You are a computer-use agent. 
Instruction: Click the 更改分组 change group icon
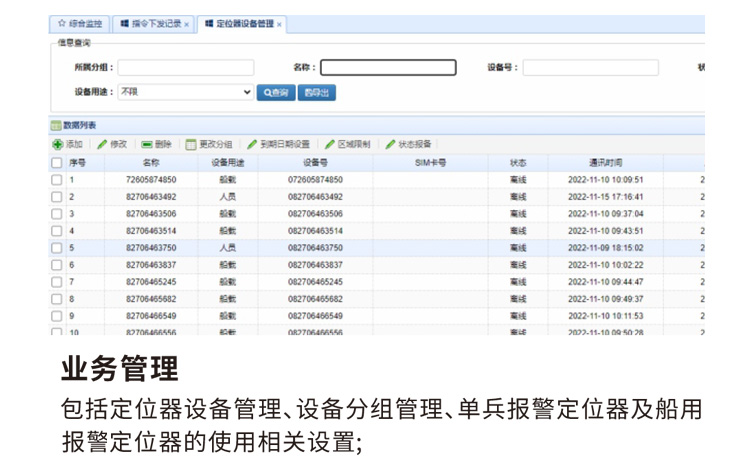tap(191, 144)
